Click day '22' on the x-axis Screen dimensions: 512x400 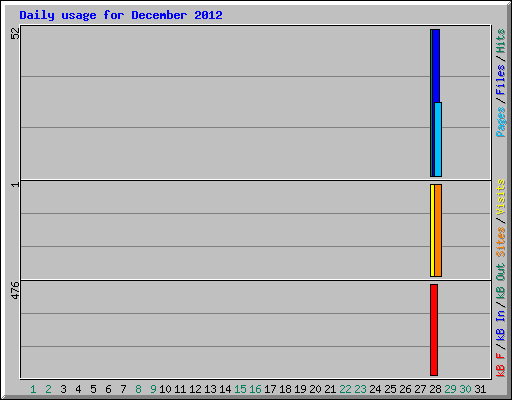click(x=345, y=389)
